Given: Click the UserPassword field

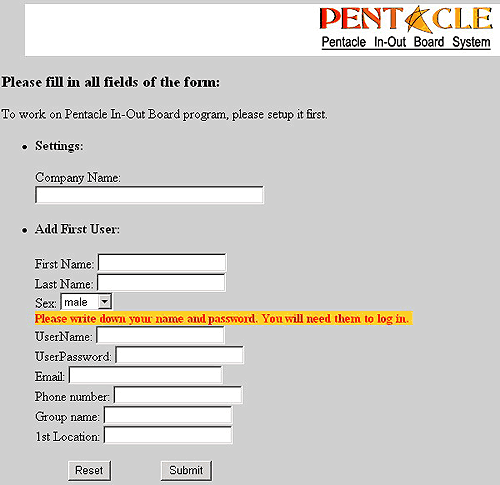Looking at the screenshot, I should [x=179, y=355].
